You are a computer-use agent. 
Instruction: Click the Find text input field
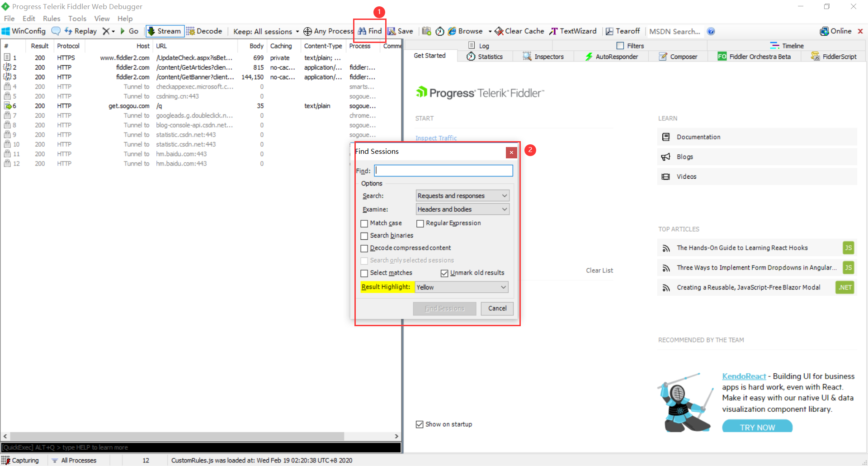pos(443,171)
